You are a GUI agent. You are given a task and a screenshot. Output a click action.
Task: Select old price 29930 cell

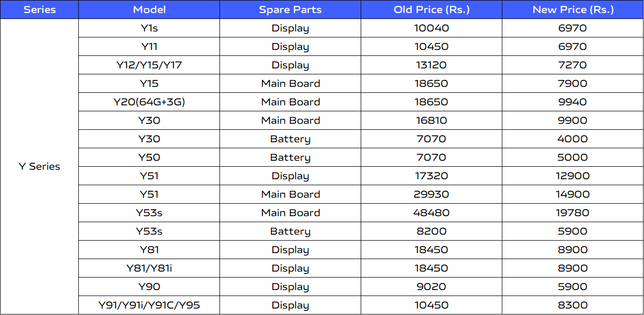[x=431, y=194]
